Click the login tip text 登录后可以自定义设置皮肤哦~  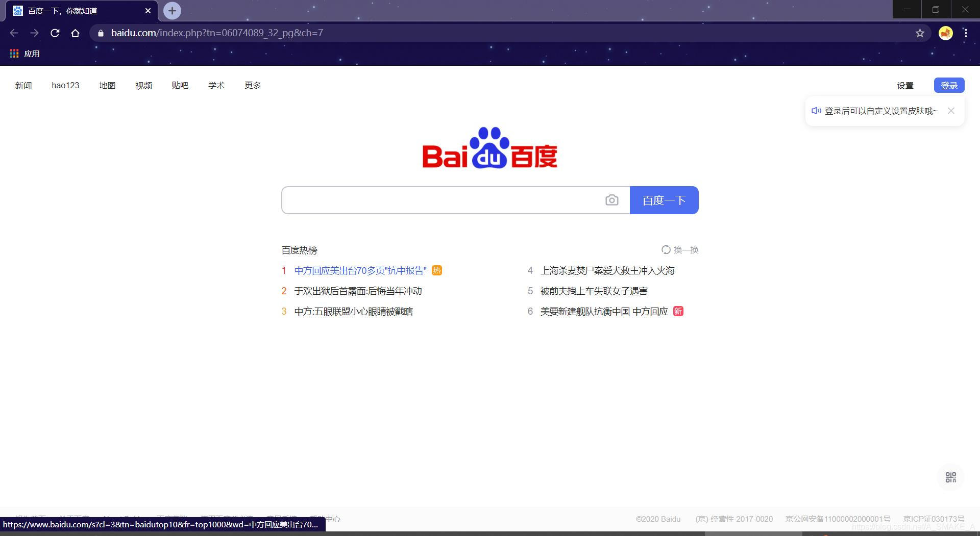click(881, 111)
